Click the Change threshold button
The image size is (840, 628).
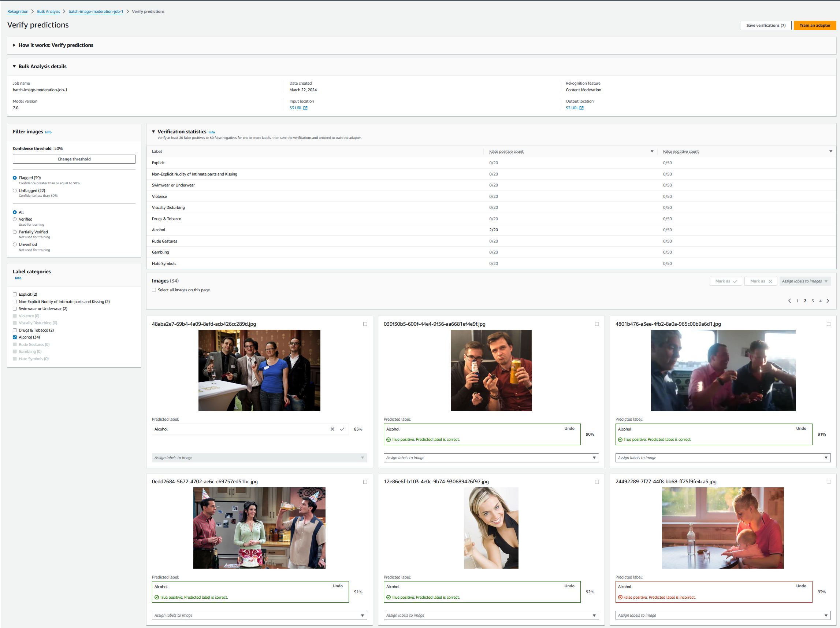pyautogui.click(x=74, y=159)
